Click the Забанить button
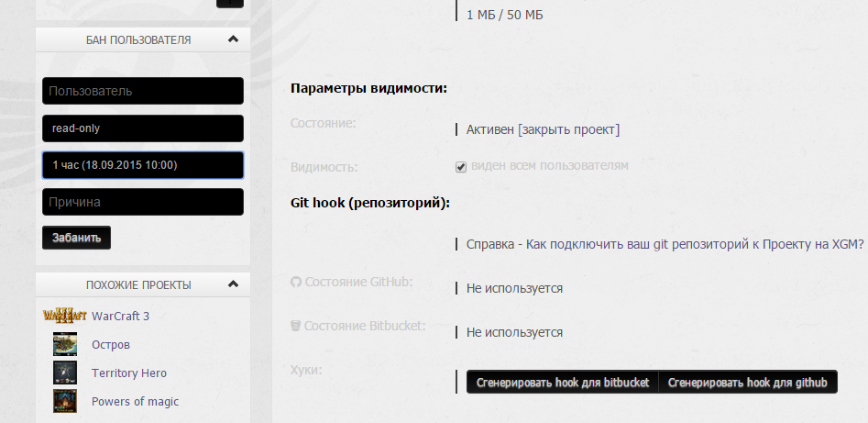Image resolution: width=868 pixels, height=423 pixels. pyautogui.click(x=76, y=238)
